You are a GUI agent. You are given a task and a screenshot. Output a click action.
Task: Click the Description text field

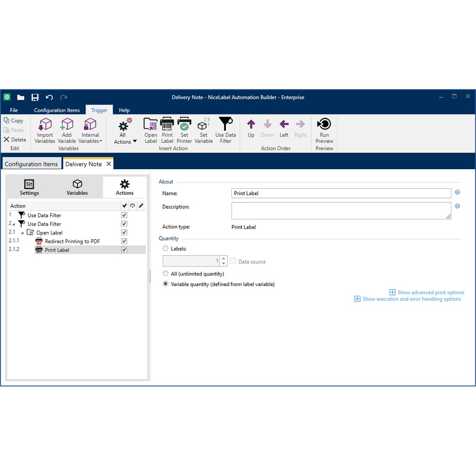(341, 211)
